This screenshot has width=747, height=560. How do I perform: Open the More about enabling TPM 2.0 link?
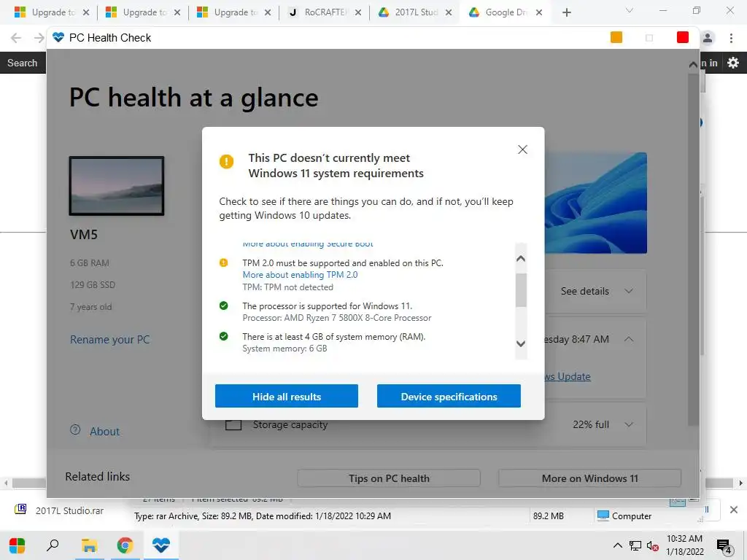(300, 275)
